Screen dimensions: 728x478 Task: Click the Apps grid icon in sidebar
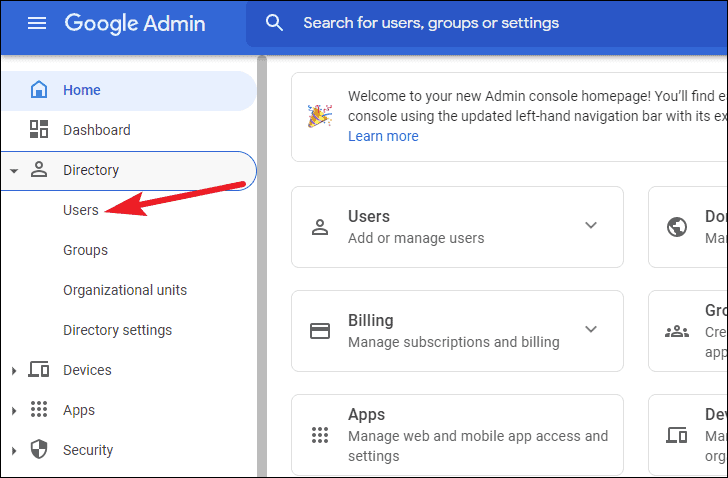click(x=39, y=409)
